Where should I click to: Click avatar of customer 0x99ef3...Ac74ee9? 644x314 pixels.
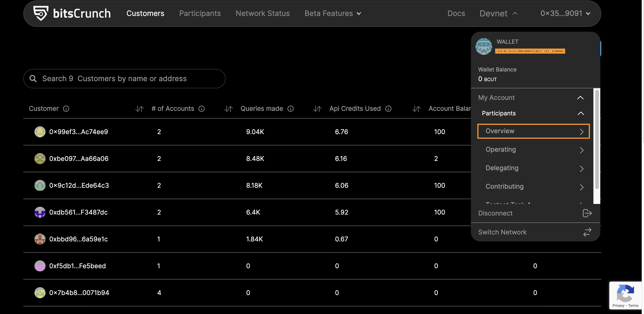40,132
